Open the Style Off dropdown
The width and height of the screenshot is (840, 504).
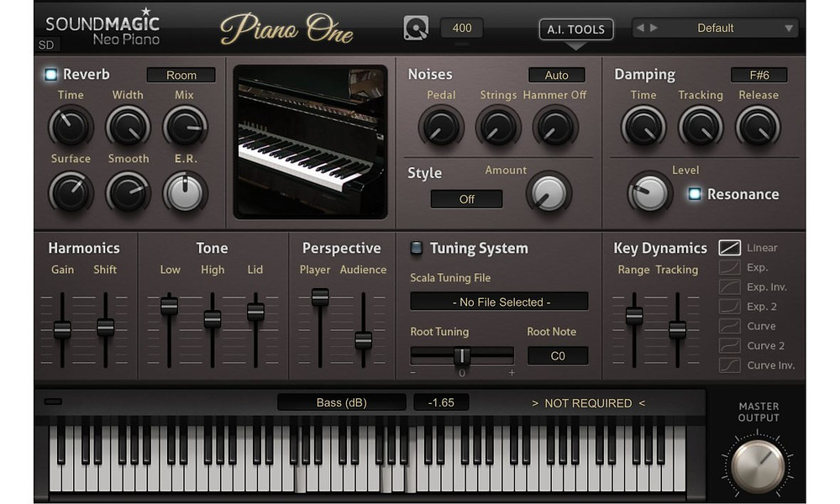pos(466,199)
